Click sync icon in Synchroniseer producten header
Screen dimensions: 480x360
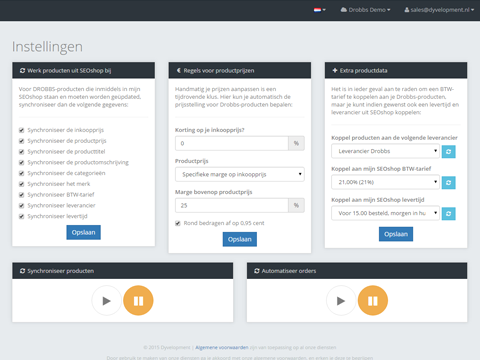[22, 271]
